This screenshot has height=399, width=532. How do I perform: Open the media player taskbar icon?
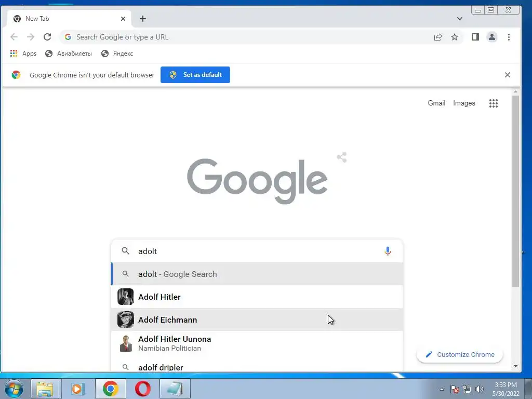77,389
